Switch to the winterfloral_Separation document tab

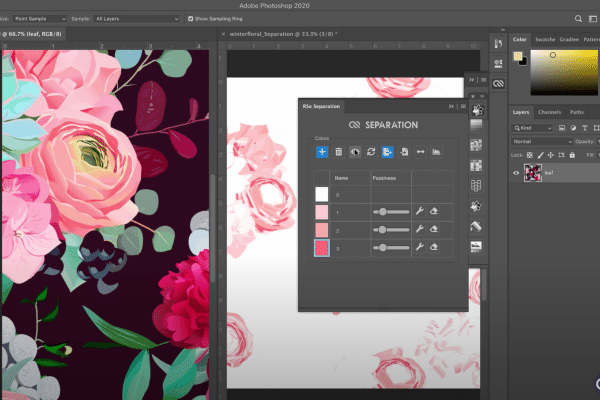coord(283,35)
